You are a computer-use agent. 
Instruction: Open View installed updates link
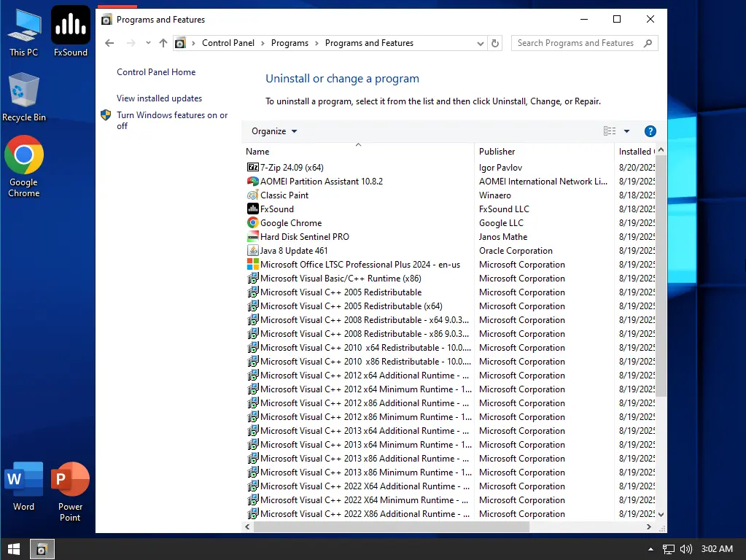(160, 98)
